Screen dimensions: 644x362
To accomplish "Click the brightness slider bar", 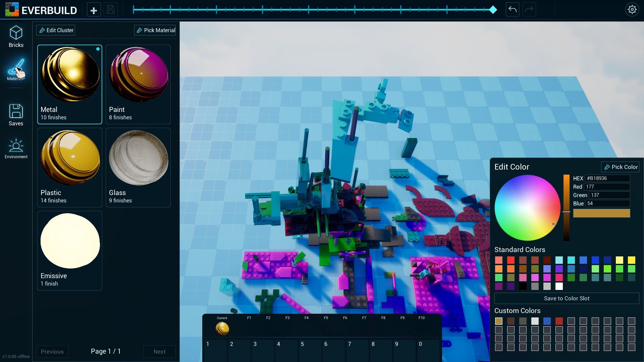I will (x=567, y=208).
